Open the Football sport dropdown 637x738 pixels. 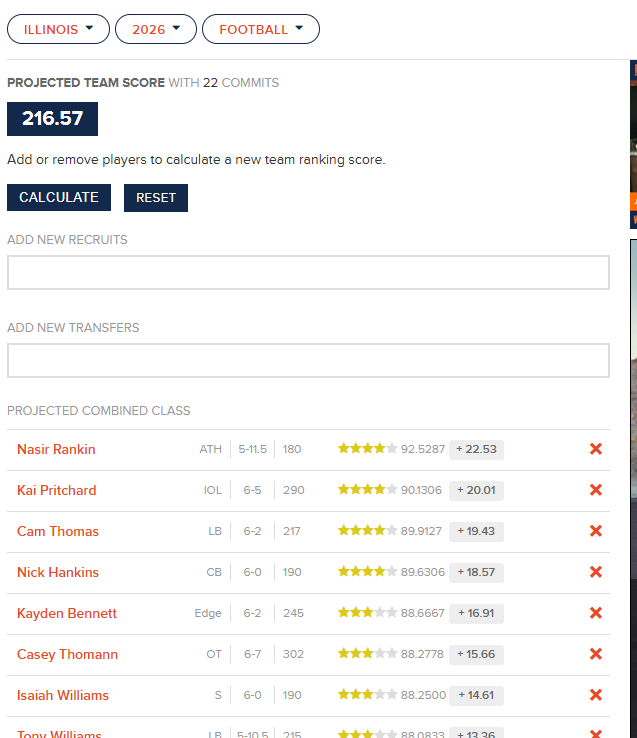(261, 29)
